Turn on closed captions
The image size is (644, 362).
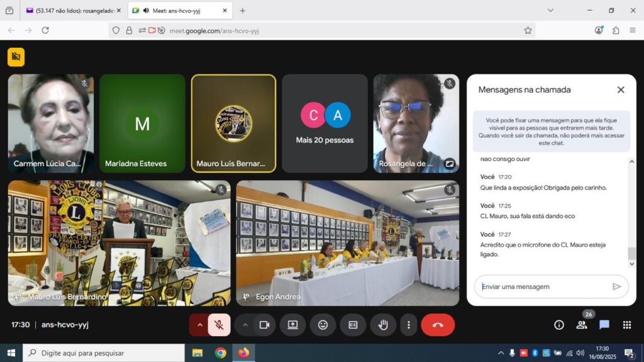pyautogui.click(x=353, y=325)
